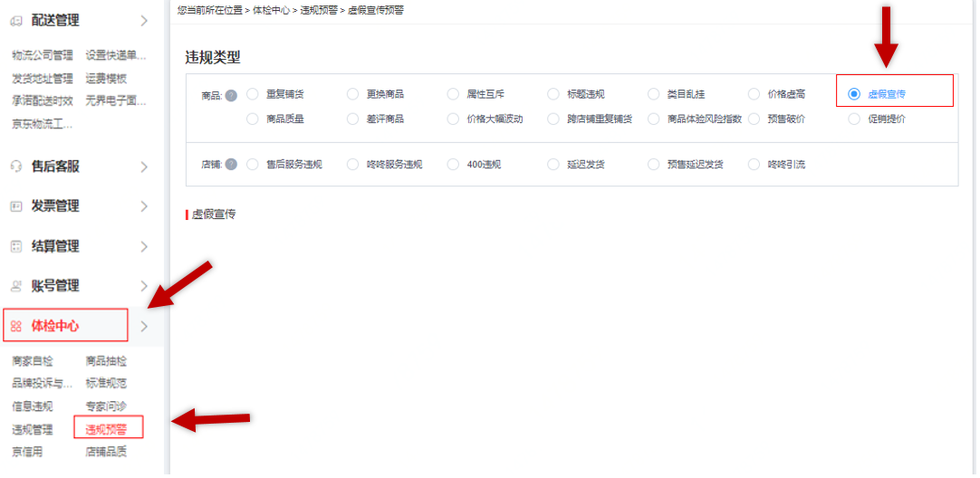The width and height of the screenshot is (980, 478).
Task: Open the 结算管理 menu heading
Action: pos(55,246)
